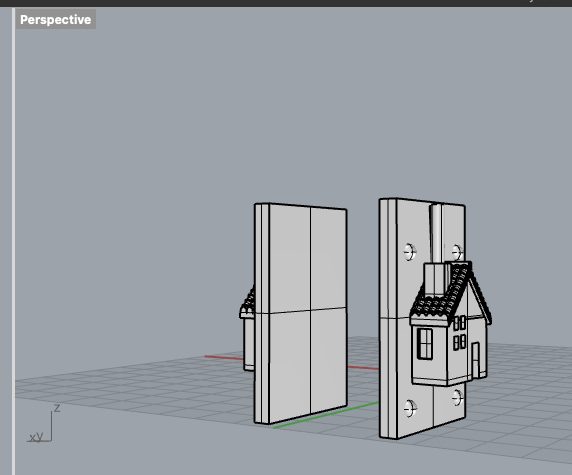Select the partially hidden house behind left panel
This screenshot has height=475, width=572.
(247, 329)
